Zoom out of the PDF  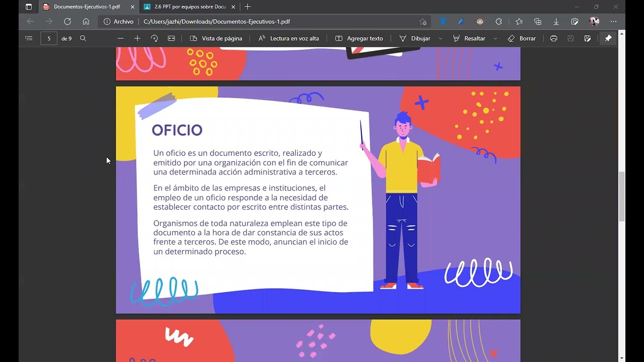click(120, 38)
